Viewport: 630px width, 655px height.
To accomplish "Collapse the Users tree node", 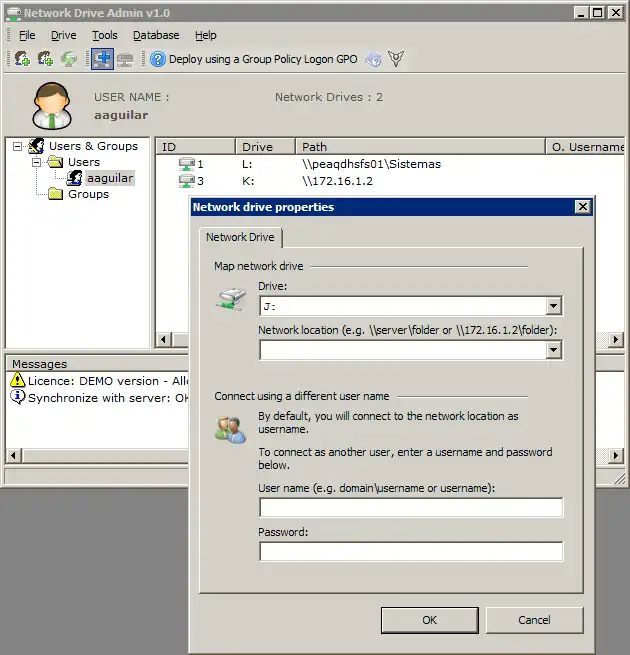I will coord(36,162).
